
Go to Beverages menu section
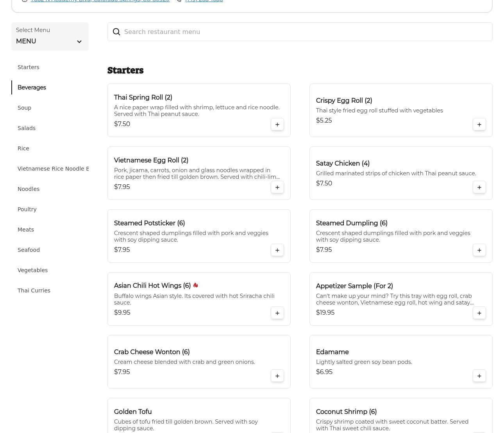coord(32,87)
